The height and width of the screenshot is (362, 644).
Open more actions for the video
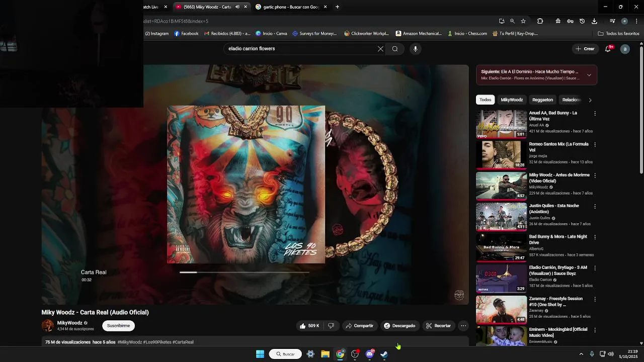tap(463, 326)
